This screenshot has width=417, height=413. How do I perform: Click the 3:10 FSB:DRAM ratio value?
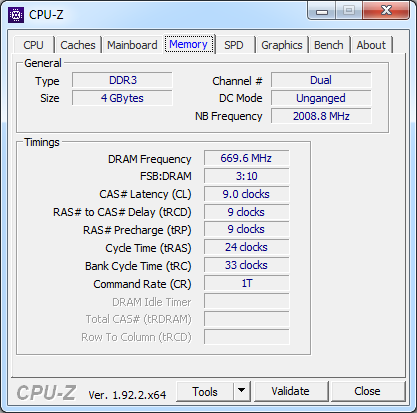[x=246, y=176]
